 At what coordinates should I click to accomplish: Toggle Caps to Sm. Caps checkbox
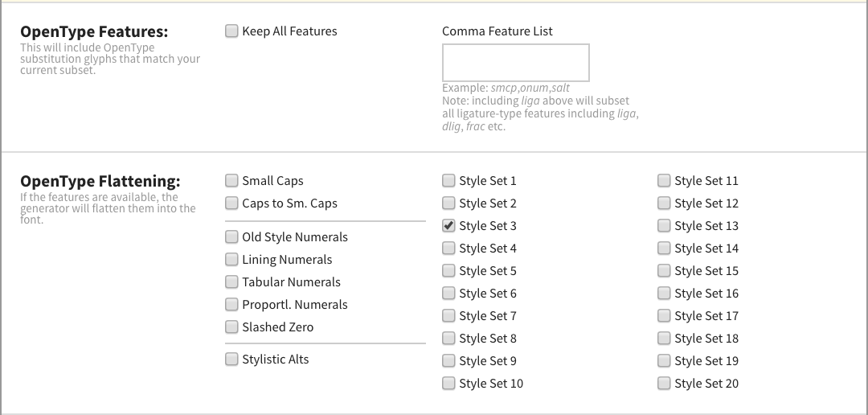[231, 203]
